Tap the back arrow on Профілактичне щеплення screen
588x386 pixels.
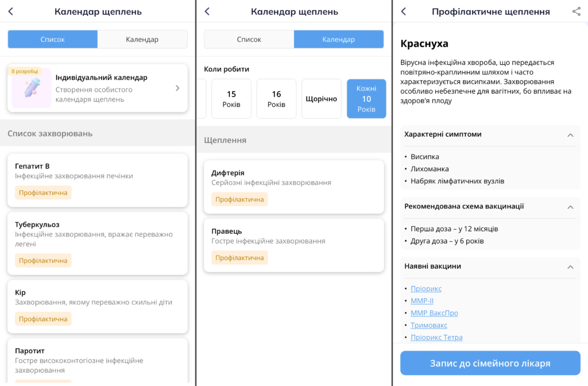point(403,11)
